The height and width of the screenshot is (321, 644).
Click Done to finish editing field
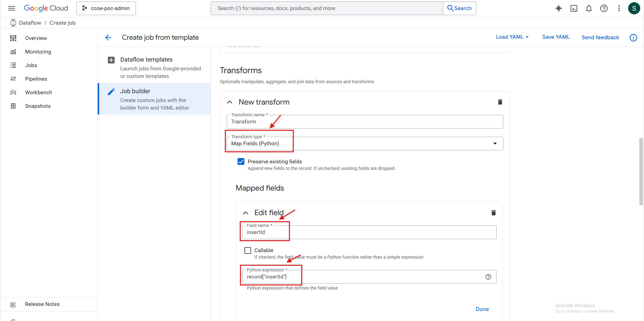point(482,309)
